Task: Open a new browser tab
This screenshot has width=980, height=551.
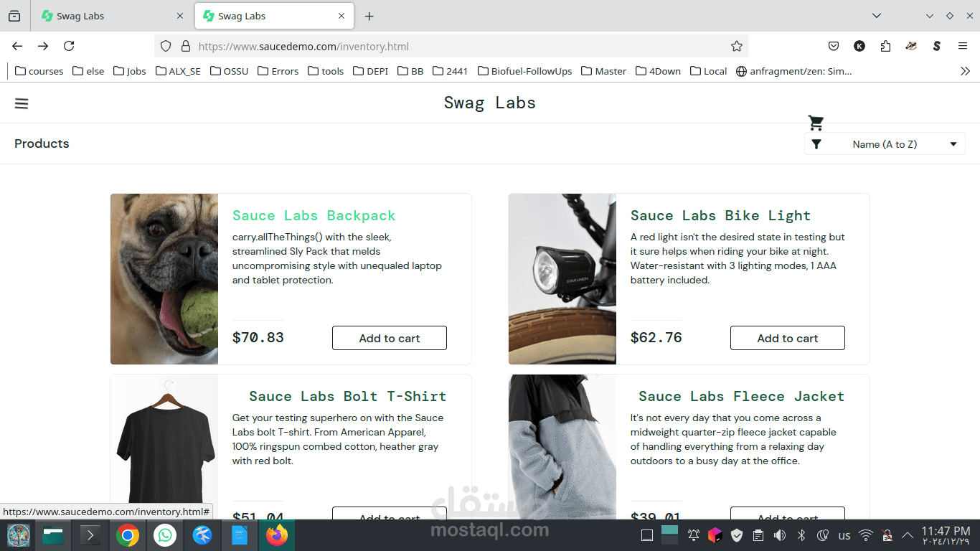Action: click(x=369, y=16)
